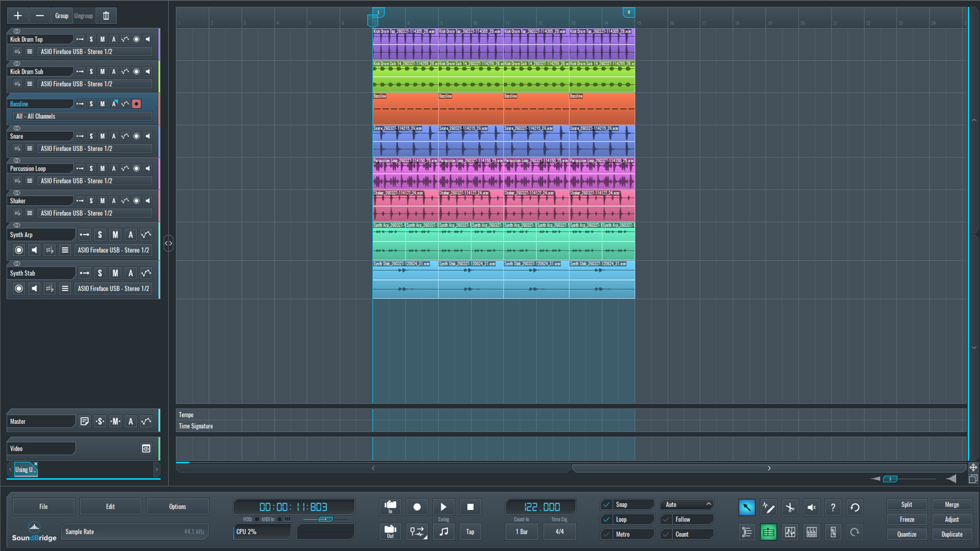
Task: Stop playback with the Stop button
Action: click(470, 507)
